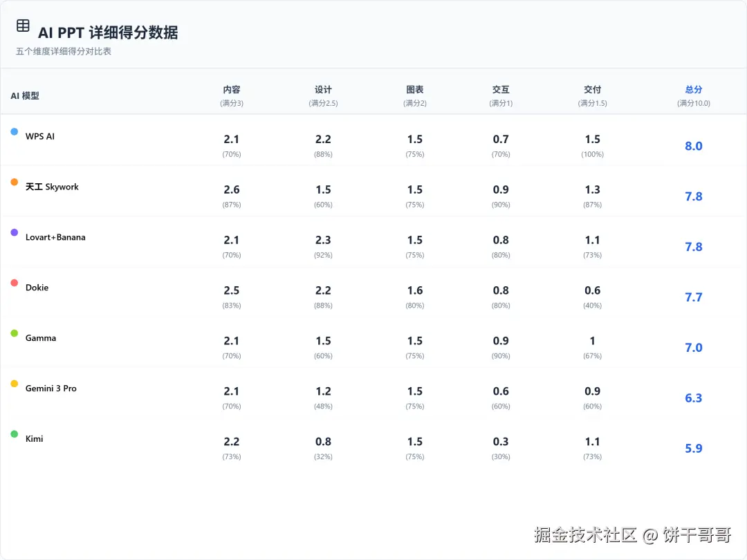Screen dimensions: 747x560
Task: Sort by the 内容 column header
Action: pyautogui.click(x=232, y=90)
